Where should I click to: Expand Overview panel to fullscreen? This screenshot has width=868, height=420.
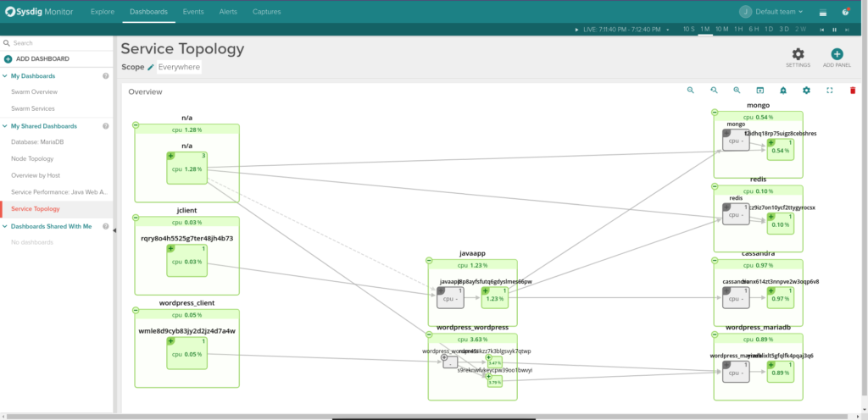coord(829,90)
